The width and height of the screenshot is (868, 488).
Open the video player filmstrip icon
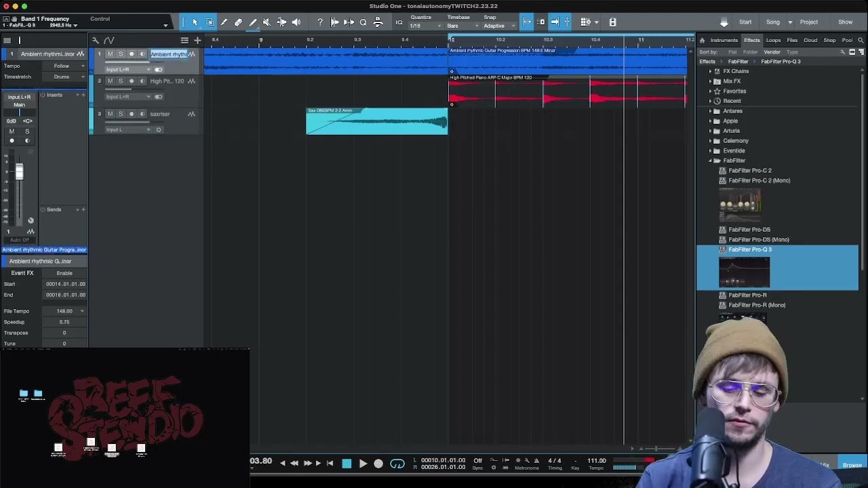point(612,22)
